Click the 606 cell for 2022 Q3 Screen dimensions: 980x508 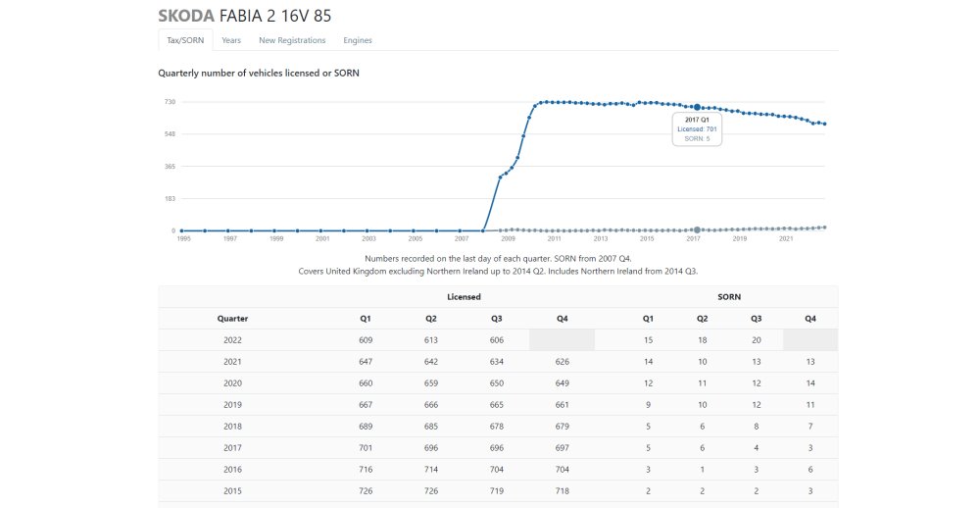coord(497,340)
